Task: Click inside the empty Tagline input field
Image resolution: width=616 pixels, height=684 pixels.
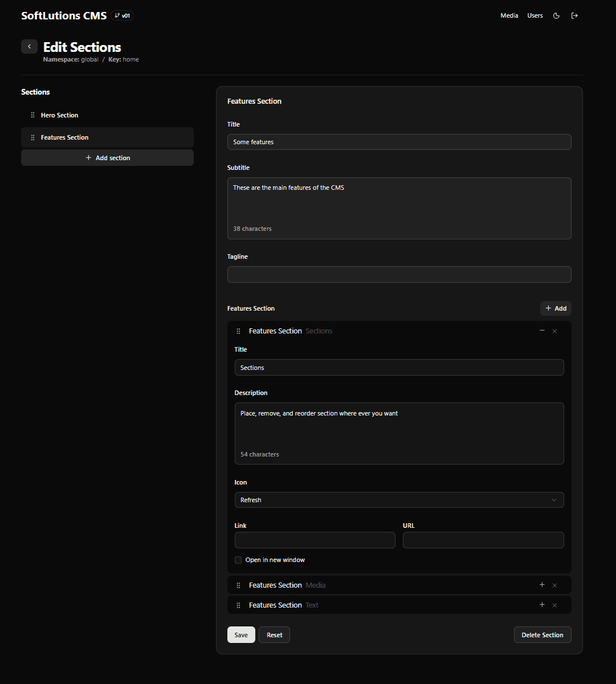Action: pos(399,274)
